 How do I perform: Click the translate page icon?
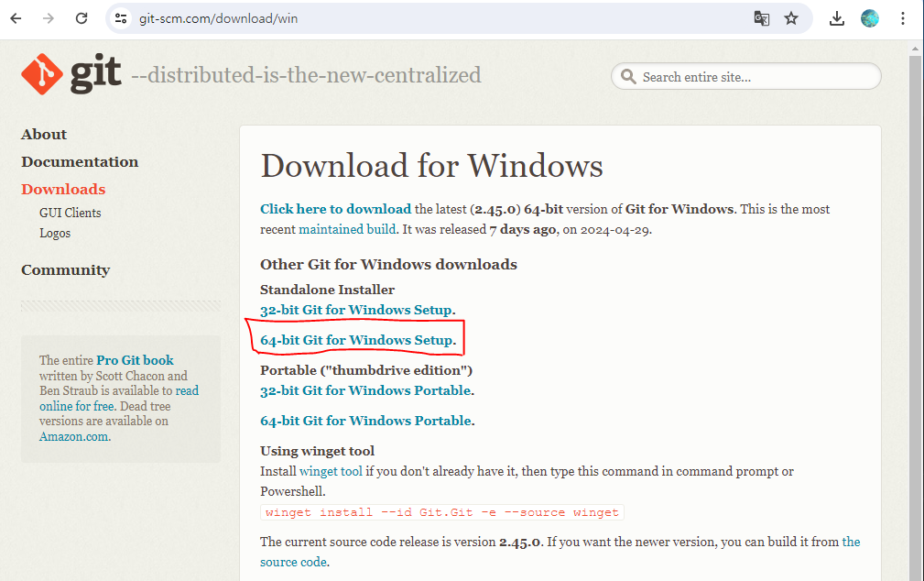tap(761, 18)
